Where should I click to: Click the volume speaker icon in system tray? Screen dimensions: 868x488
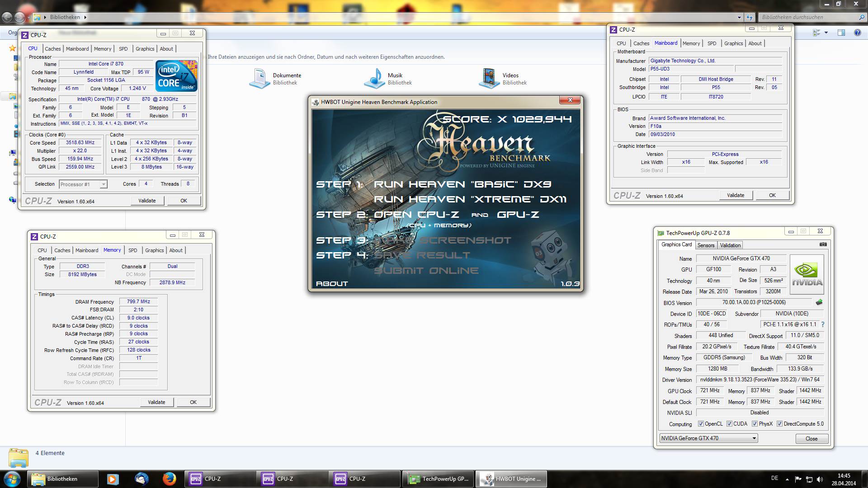[820, 479]
